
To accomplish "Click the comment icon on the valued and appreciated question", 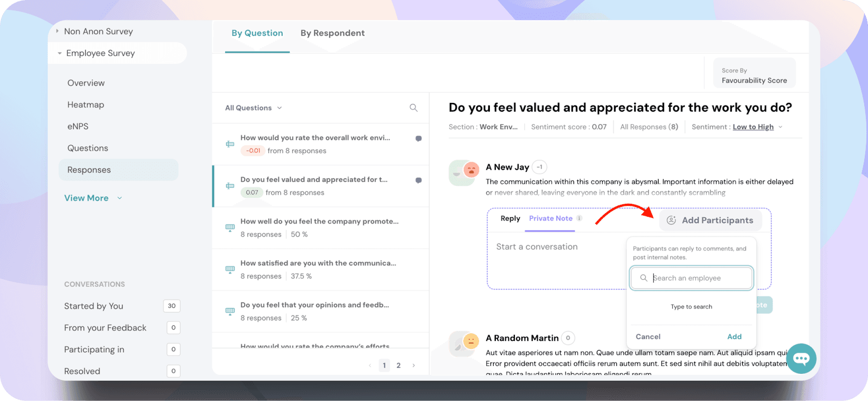I will pos(418,180).
